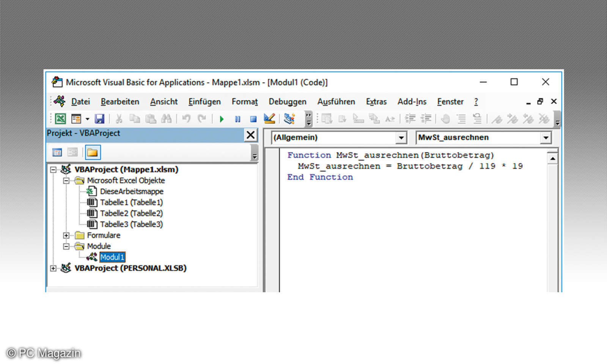Image resolution: width=607 pixels, height=364 pixels.
Task: Open the Debuggen menu
Action: point(287,102)
